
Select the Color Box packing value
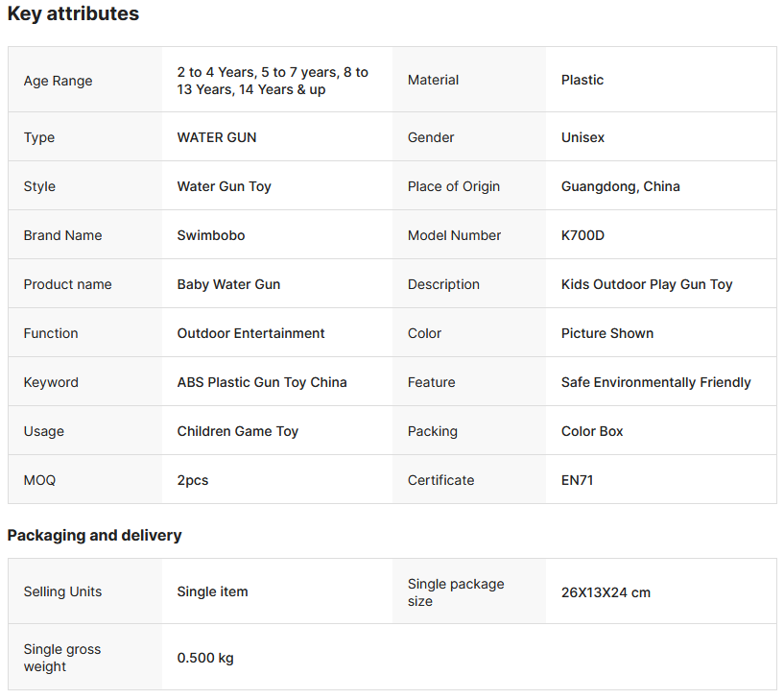point(592,431)
